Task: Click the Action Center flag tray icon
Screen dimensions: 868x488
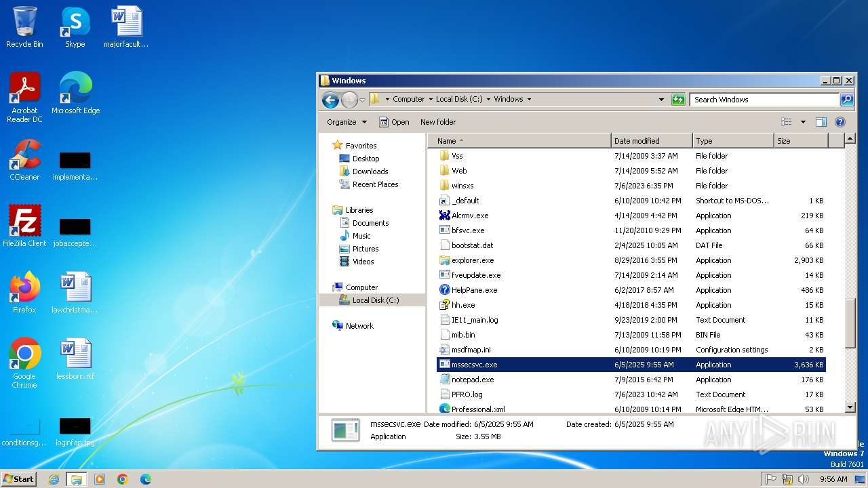Action: (771, 479)
